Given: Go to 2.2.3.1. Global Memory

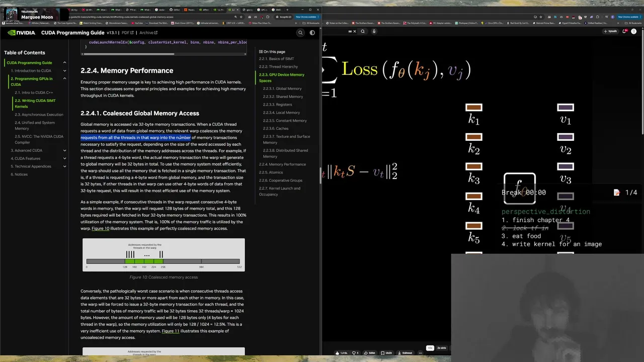Looking at the screenshot, I should 282,88.
